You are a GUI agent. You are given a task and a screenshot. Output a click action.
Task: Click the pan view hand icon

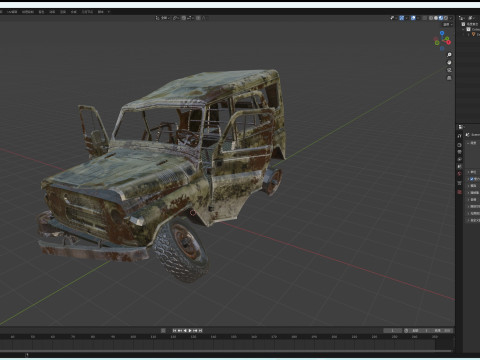[449, 62]
